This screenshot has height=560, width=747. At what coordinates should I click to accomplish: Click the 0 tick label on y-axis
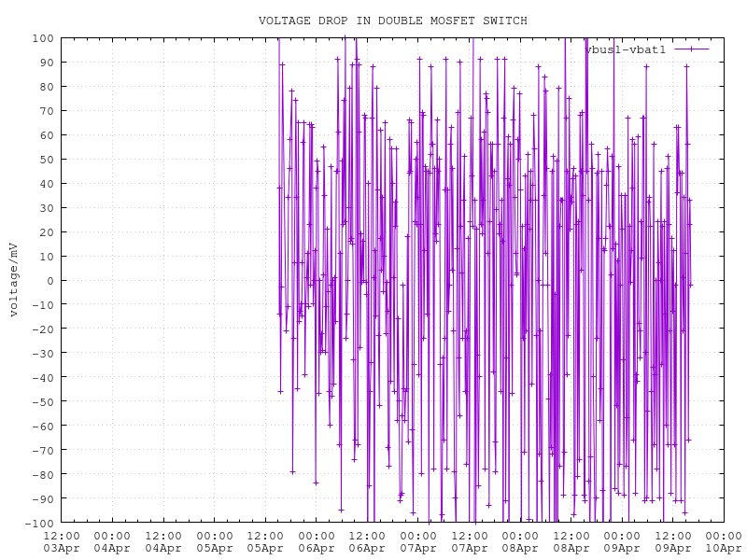(49, 280)
